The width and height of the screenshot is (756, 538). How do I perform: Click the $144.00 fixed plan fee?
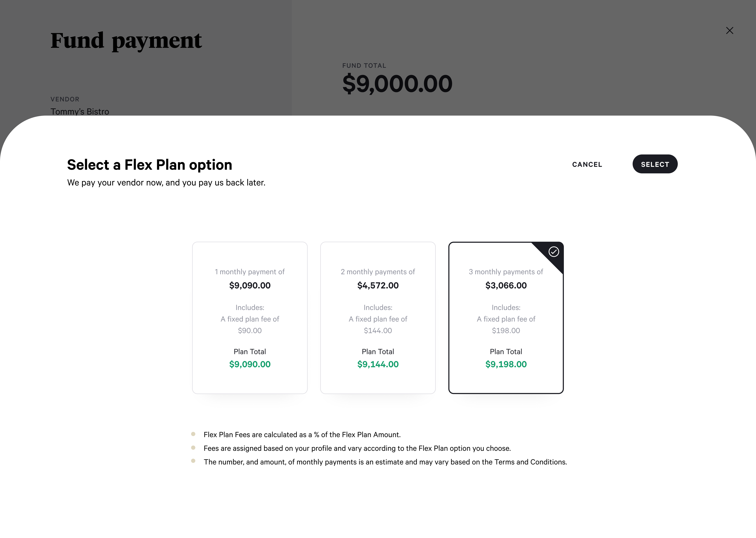(378, 330)
